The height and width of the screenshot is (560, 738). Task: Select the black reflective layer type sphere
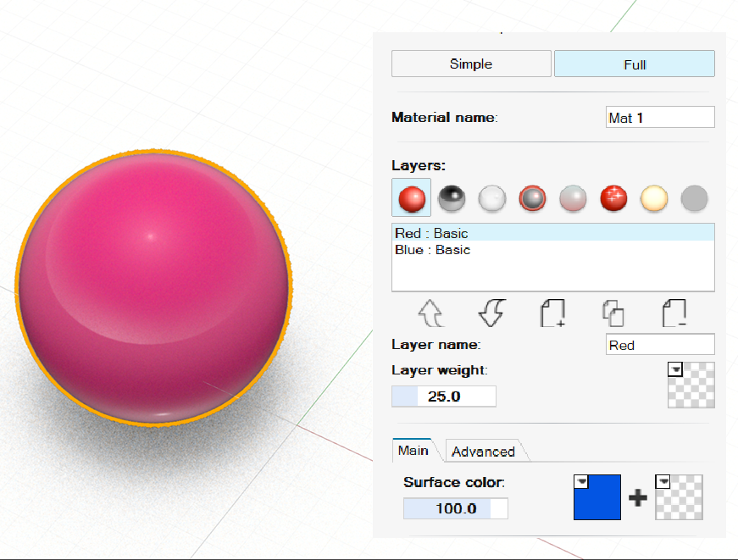coord(452,198)
